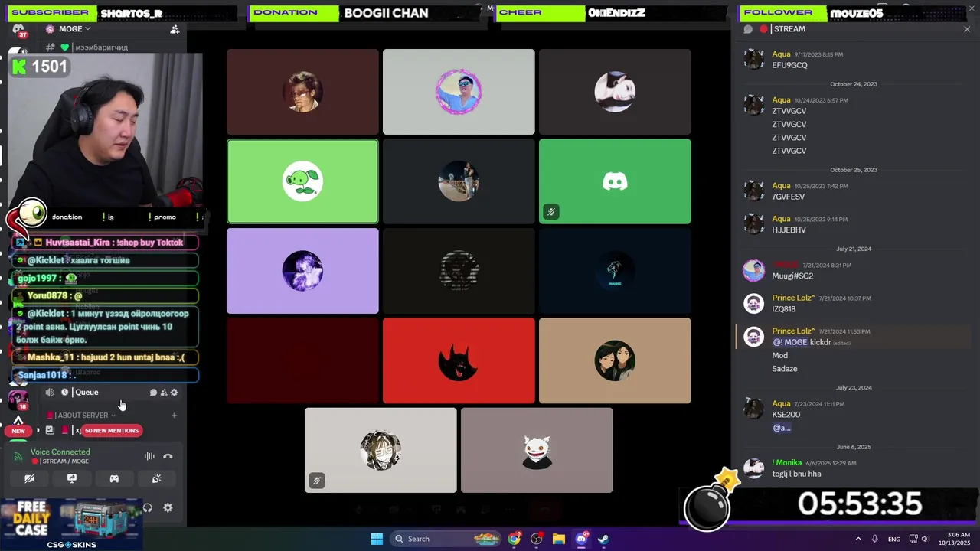This screenshot has height=551, width=980.
Task: Open the STREAM chat header title
Action: [789, 29]
